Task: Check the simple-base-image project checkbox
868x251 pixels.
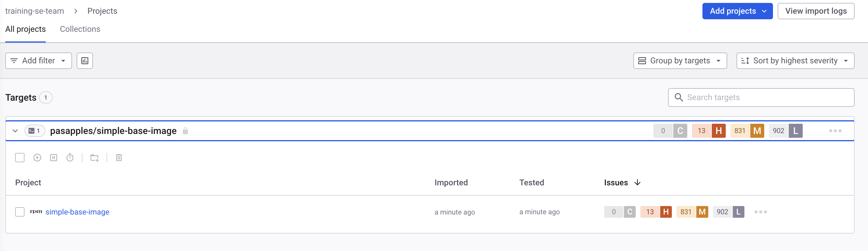Action: [20, 212]
